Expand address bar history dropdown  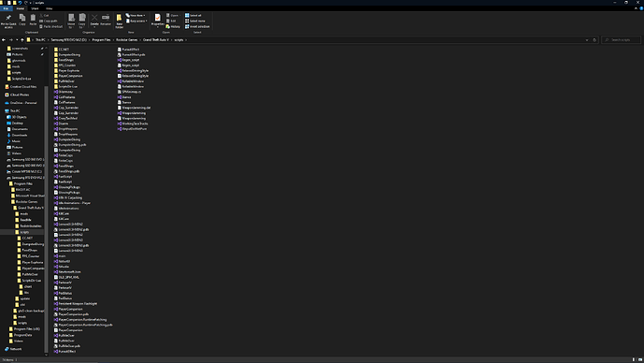(x=586, y=40)
